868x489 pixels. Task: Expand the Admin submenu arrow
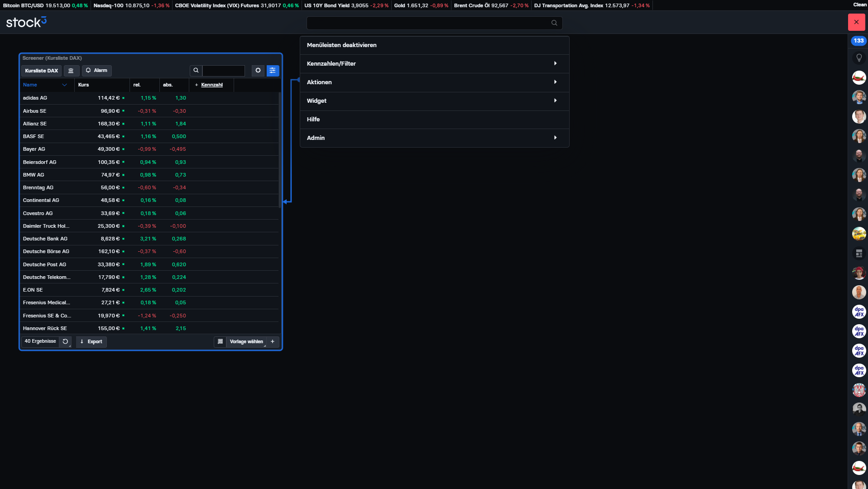(556, 138)
